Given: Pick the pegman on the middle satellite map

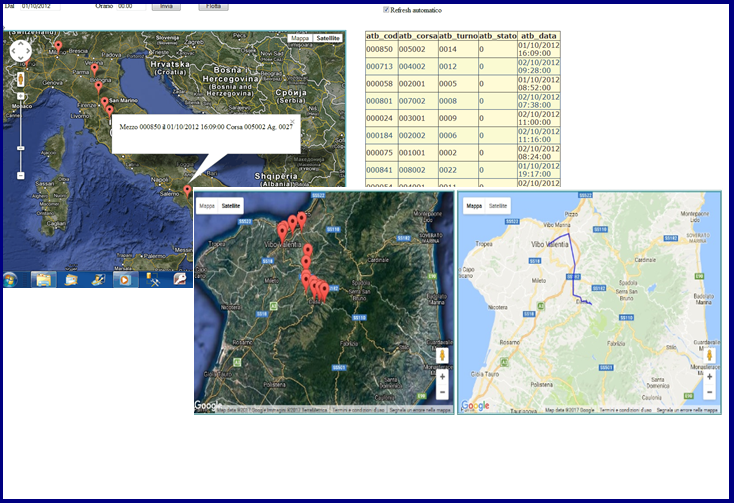Looking at the screenshot, I should point(442,355).
